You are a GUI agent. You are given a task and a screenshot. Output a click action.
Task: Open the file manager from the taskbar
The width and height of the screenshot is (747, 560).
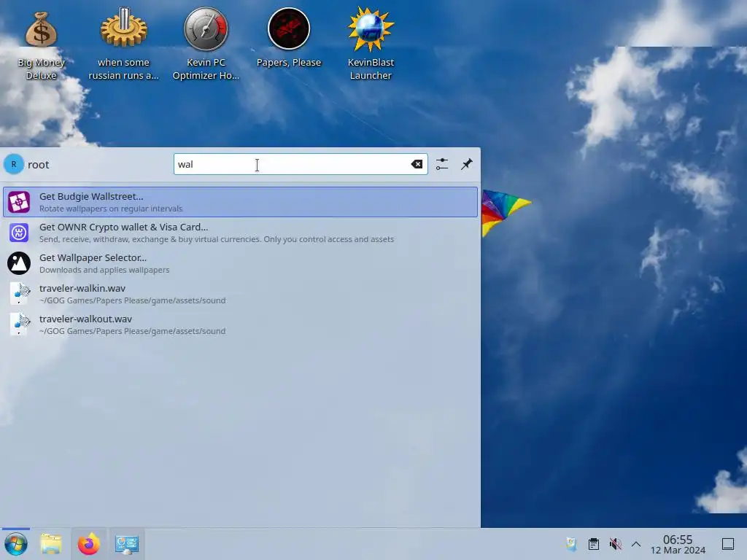click(51, 544)
